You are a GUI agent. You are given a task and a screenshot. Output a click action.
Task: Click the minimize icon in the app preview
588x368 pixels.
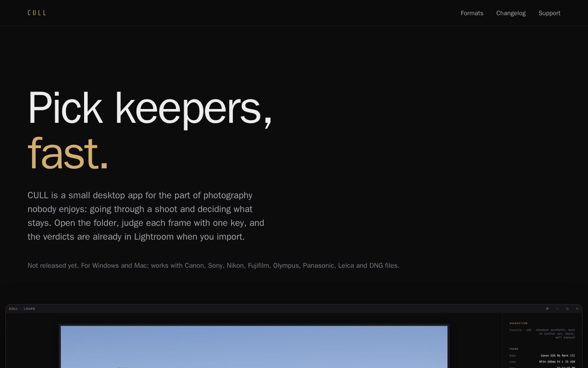pos(557,309)
